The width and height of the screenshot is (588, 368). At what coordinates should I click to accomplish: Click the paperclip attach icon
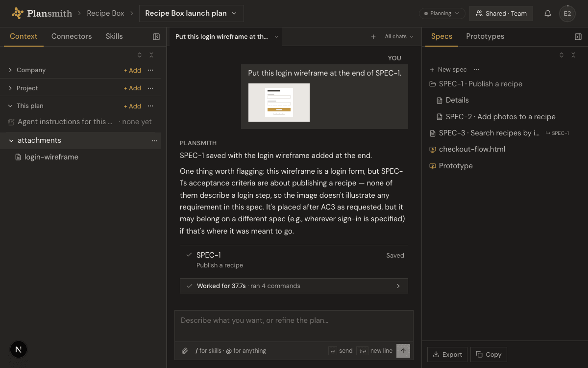click(x=185, y=351)
